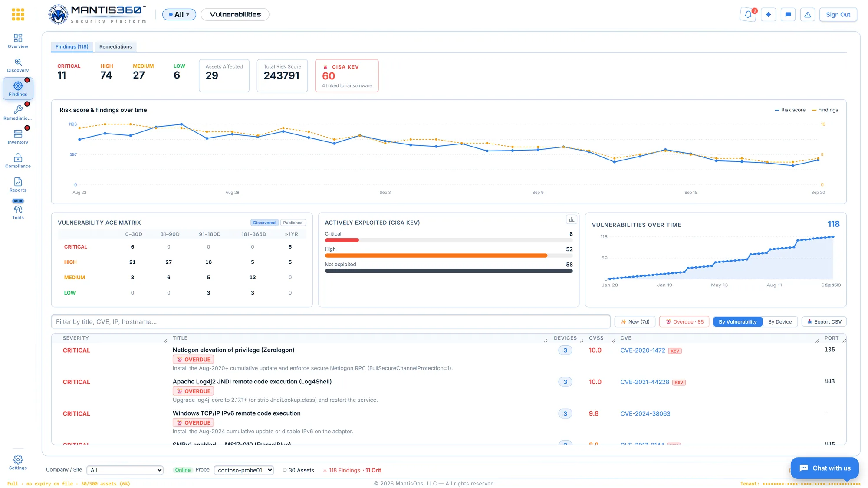The image size is (868, 488).
Task: Toggle the Discovered age matrix mode
Action: 264,223
